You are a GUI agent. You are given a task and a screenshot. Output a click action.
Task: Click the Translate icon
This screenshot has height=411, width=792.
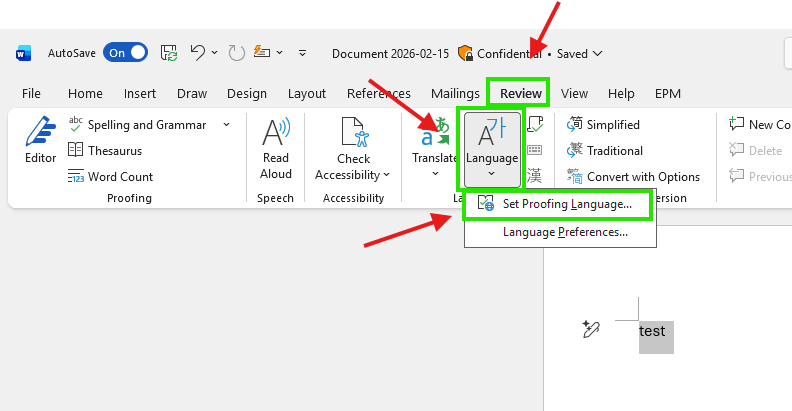(x=434, y=132)
